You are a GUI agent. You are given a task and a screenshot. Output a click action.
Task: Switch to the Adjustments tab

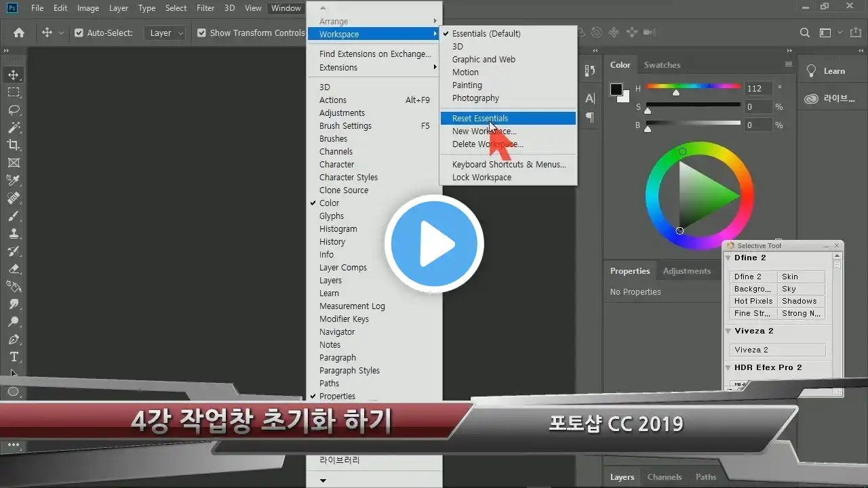(x=687, y=271)
